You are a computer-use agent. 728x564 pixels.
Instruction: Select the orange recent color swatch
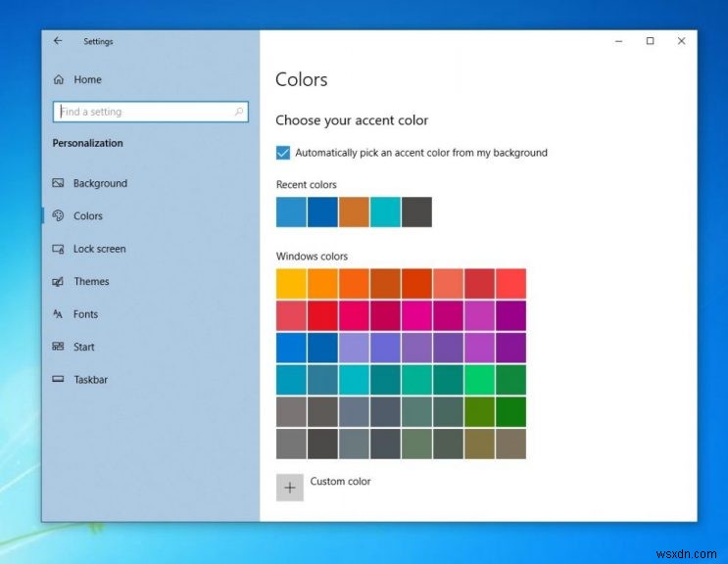pyautogui.click(x=354, y=211)
